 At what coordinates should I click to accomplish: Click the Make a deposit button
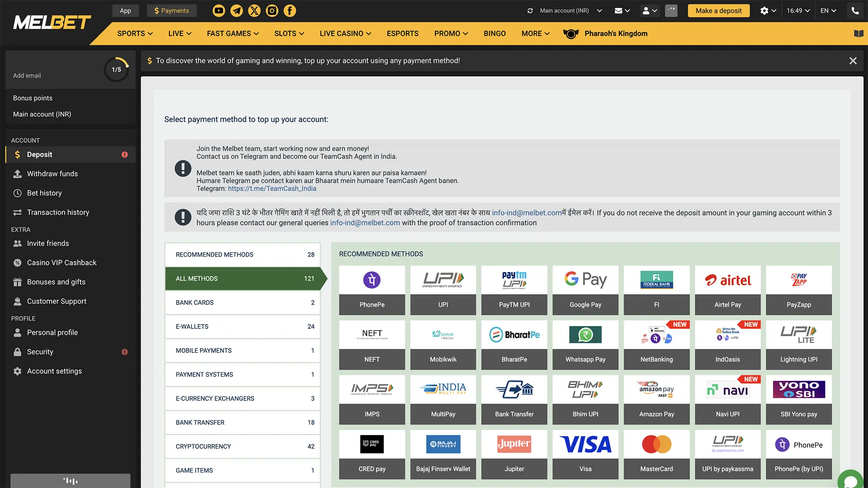click(x=718, y=10)
